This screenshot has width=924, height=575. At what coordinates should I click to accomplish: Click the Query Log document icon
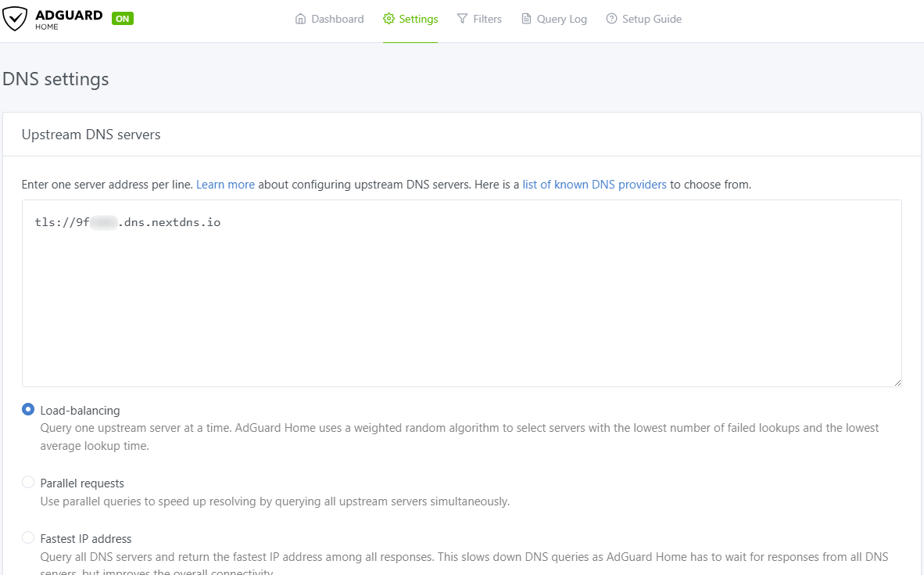coord(527,19)
